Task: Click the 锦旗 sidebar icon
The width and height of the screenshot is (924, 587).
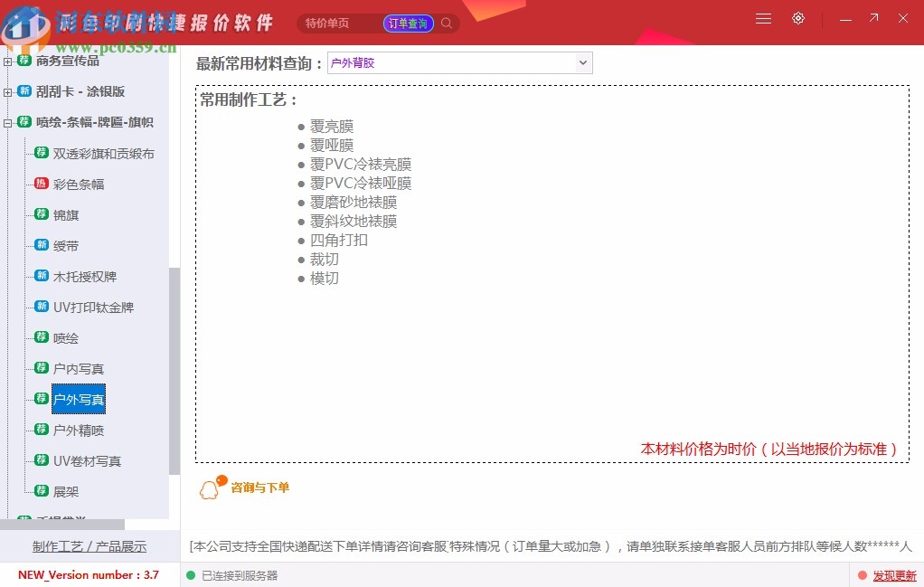Action: (x=40, y=214)
